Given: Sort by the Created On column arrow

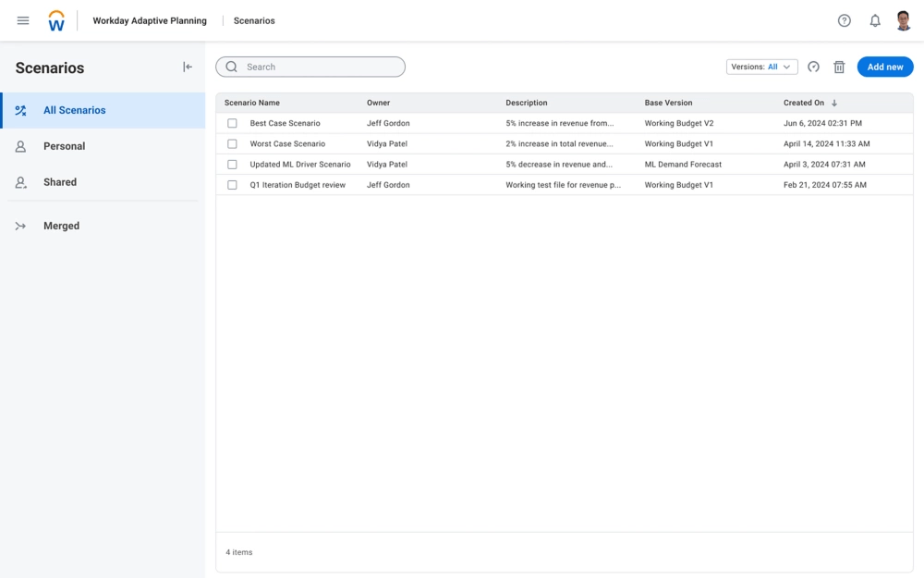Looking at the screenshot, I should tap(834, 103).
